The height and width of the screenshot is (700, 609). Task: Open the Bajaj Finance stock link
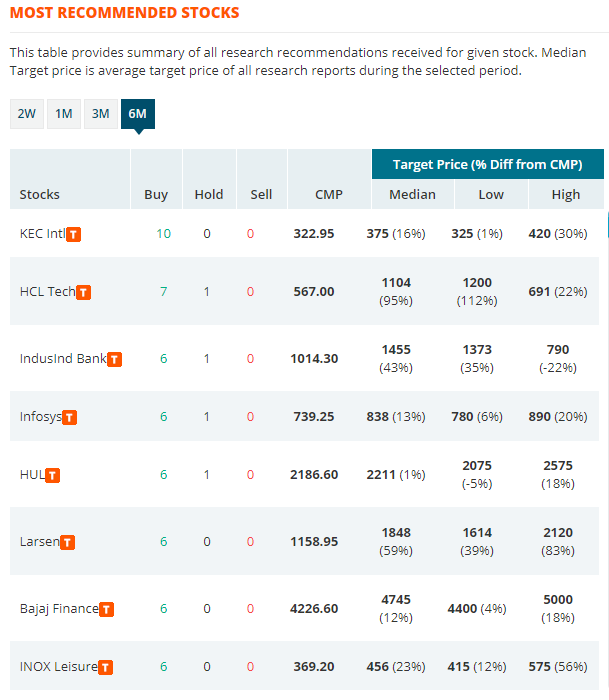click(x=59, y=608)
